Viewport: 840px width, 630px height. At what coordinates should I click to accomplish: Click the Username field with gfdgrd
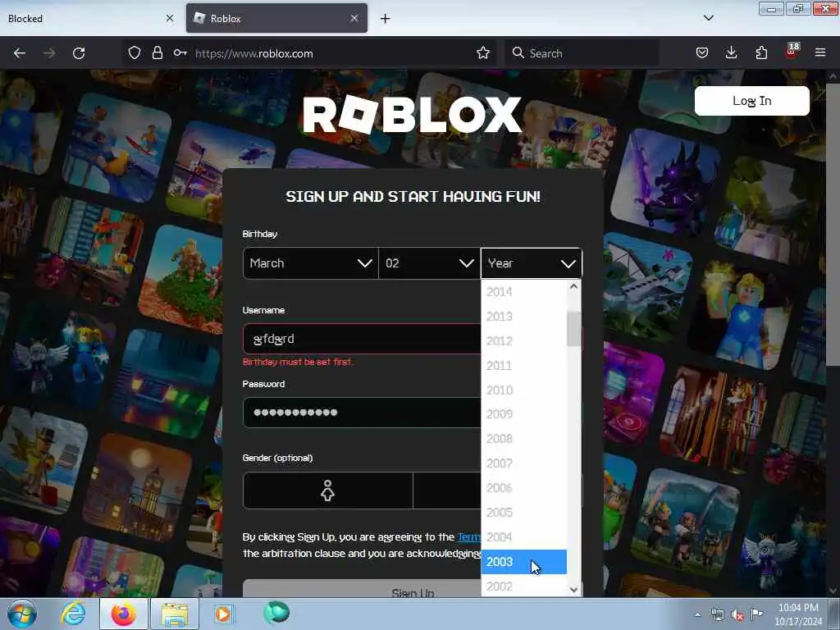(362, 339)
